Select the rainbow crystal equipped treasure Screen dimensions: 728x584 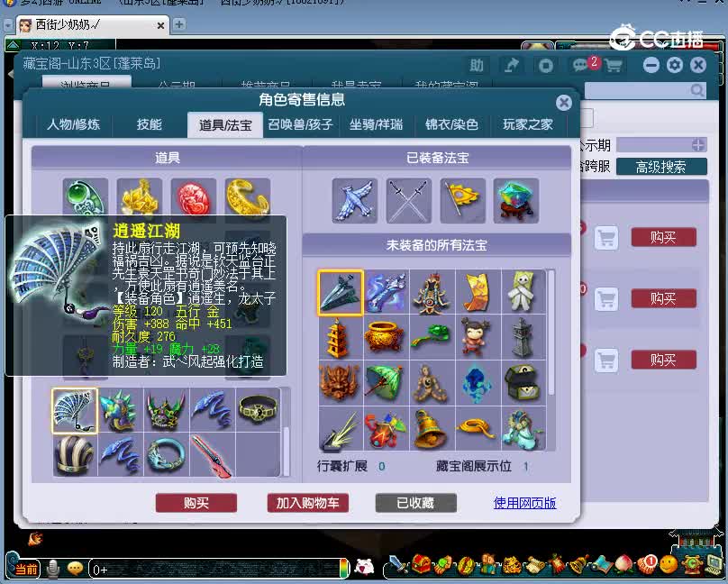click(516, 201)
